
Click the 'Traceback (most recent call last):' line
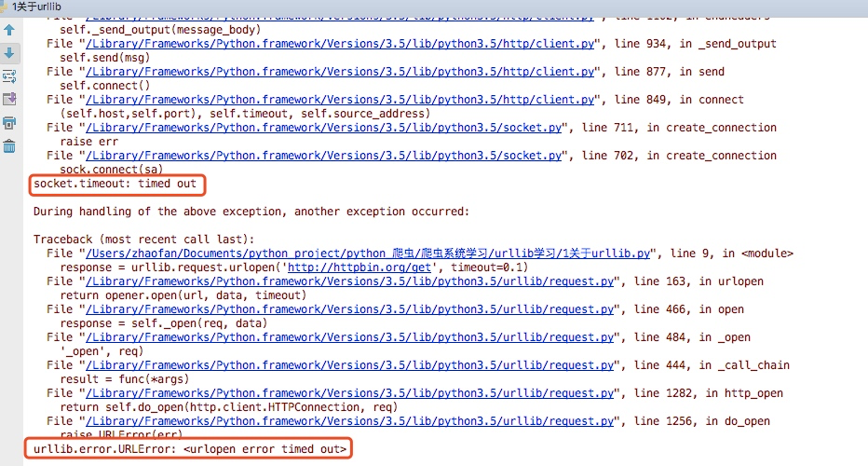144,240
